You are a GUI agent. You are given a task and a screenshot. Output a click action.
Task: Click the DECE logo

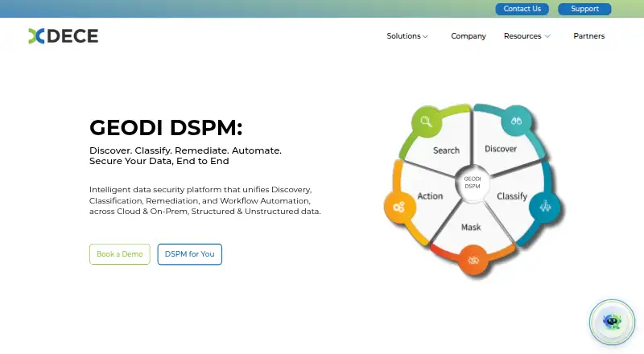click(64, 36)
